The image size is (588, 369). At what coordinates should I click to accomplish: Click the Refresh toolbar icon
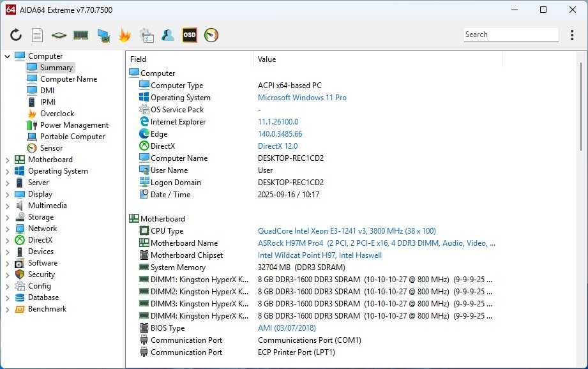click(16, 35)
